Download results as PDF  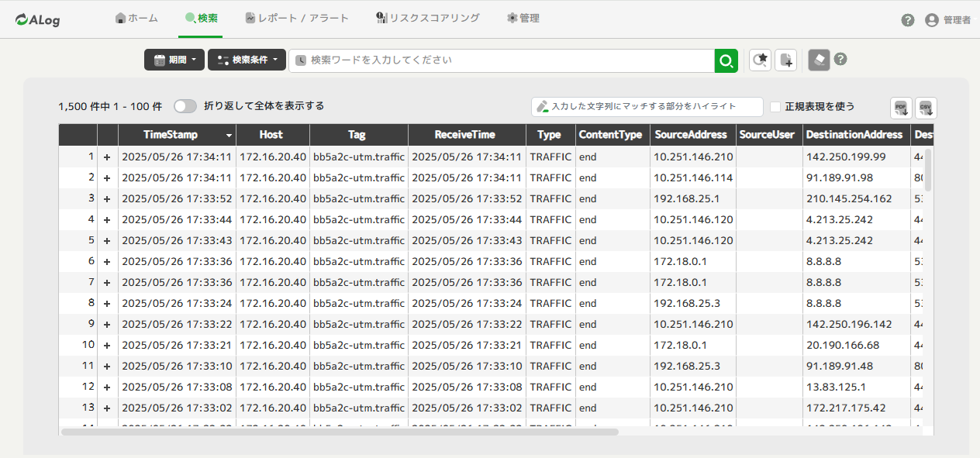(901, 107)
